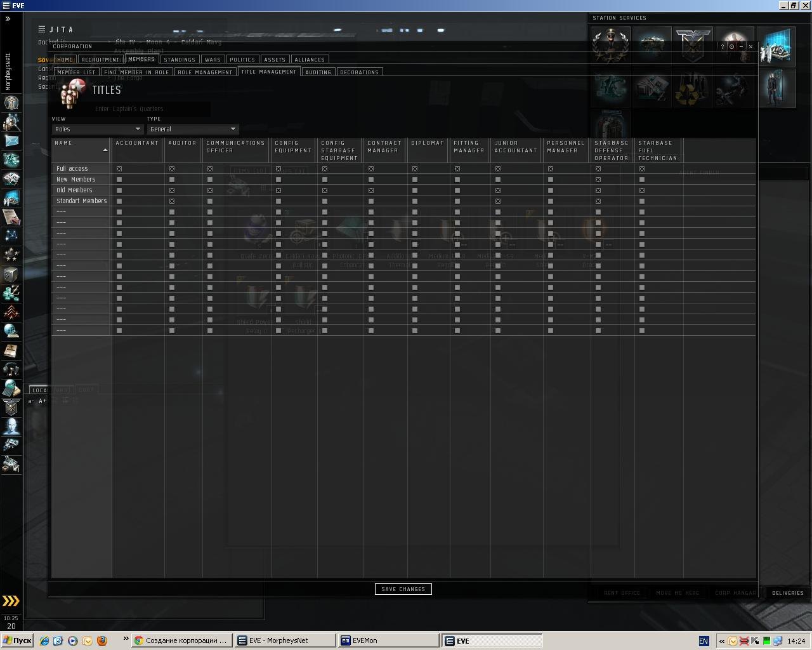812x650 pixels.
Task: Toggle Communications Officer for Old Members
Action: 210,190
